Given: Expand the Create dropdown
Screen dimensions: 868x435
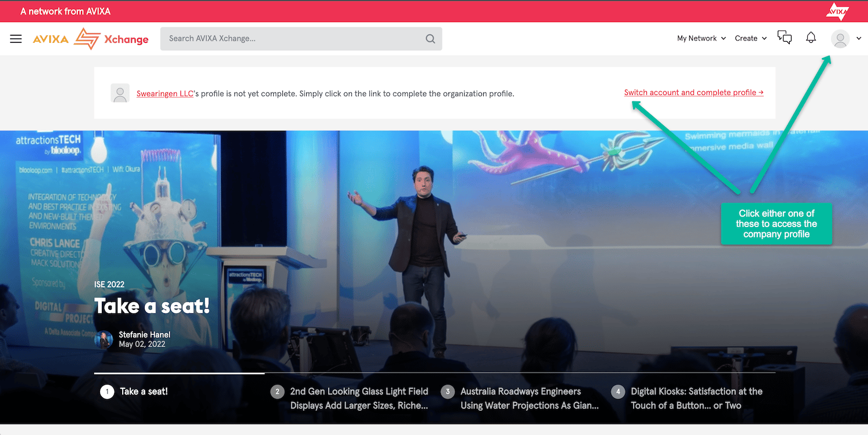Looking at the screenshot, I should point(751,38).
